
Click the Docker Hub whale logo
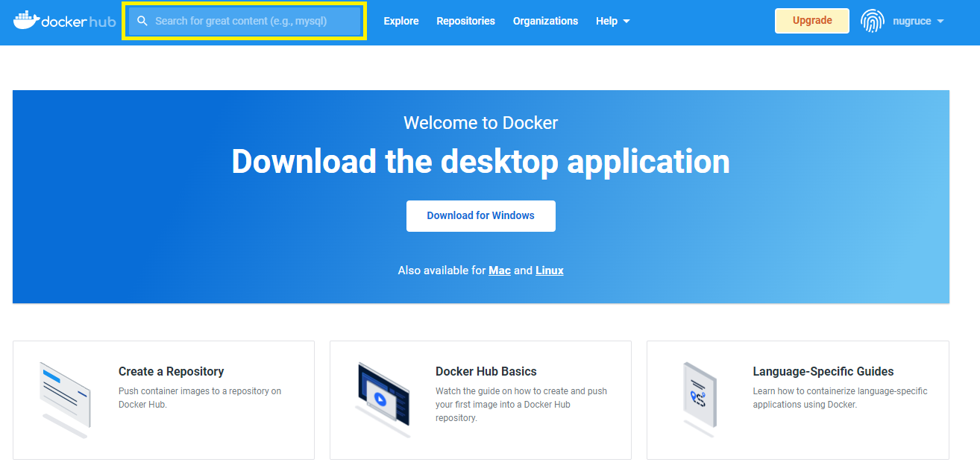pos(65,21)
